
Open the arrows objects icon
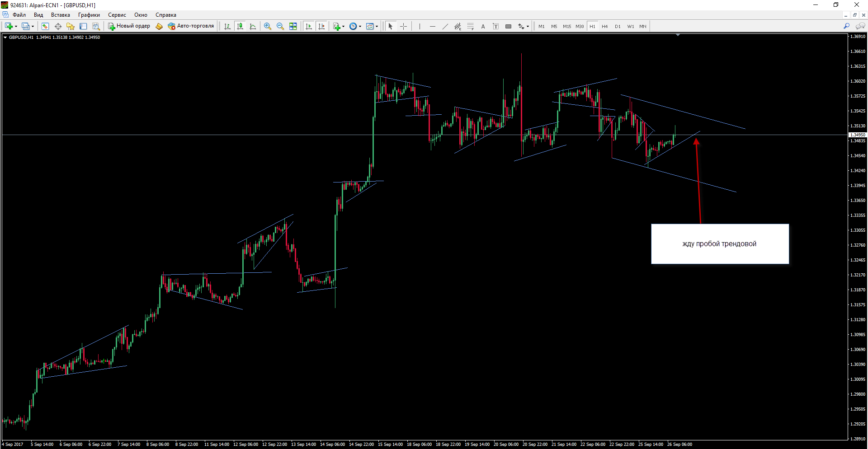coord(521,26)
